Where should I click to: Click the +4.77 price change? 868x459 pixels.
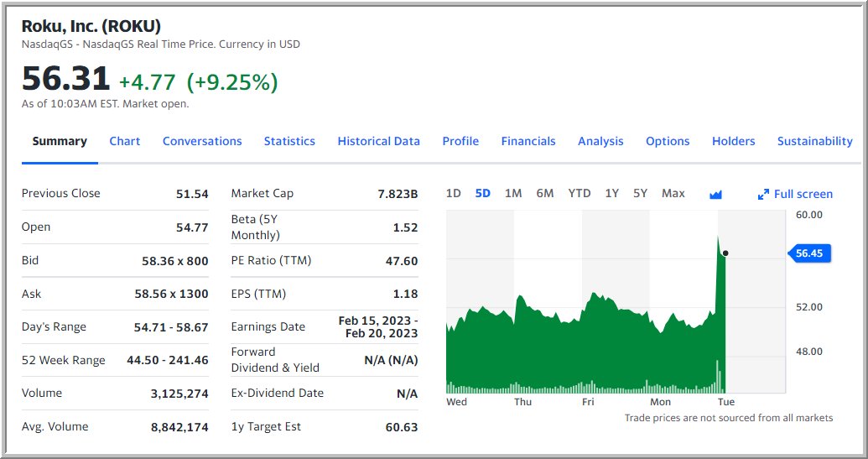148,82
